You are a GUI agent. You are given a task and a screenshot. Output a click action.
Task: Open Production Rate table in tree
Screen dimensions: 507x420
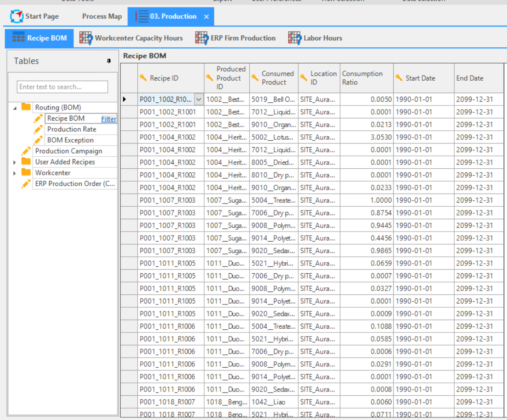point(72,129)
